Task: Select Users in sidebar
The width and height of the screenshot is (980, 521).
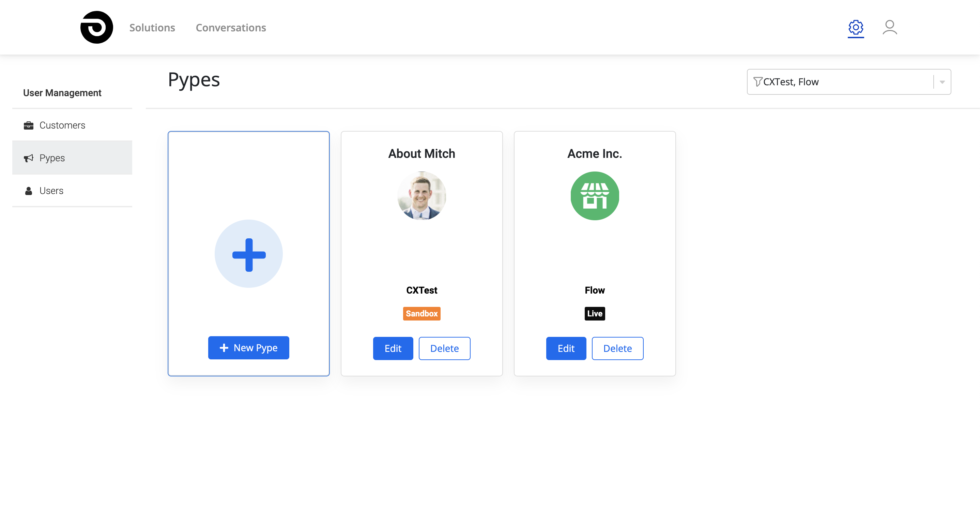Action: point(51,191)
